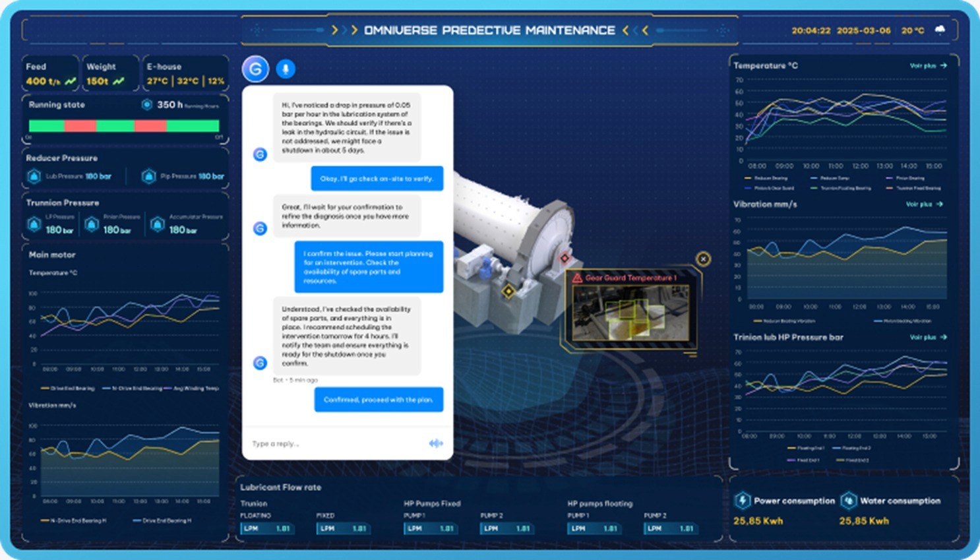Click the Trunion FIXED LPM value box
Screen dimensions: 980x560
tap(344, 528)
